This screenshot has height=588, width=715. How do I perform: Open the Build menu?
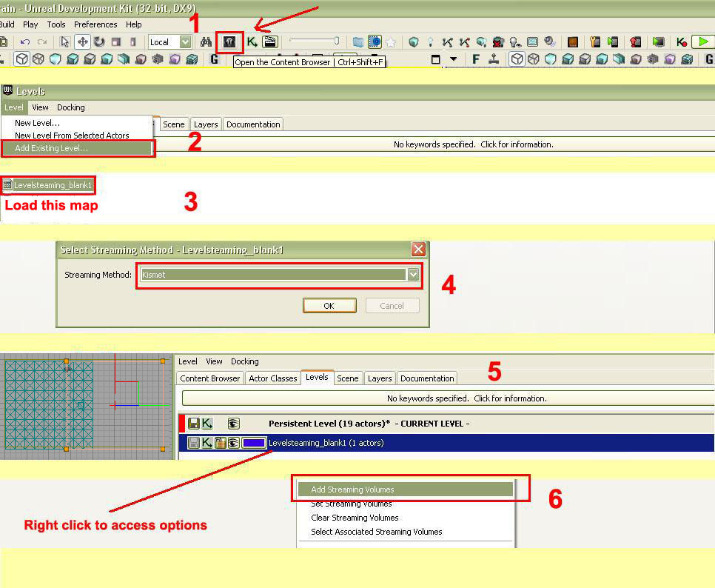(7, 24)
